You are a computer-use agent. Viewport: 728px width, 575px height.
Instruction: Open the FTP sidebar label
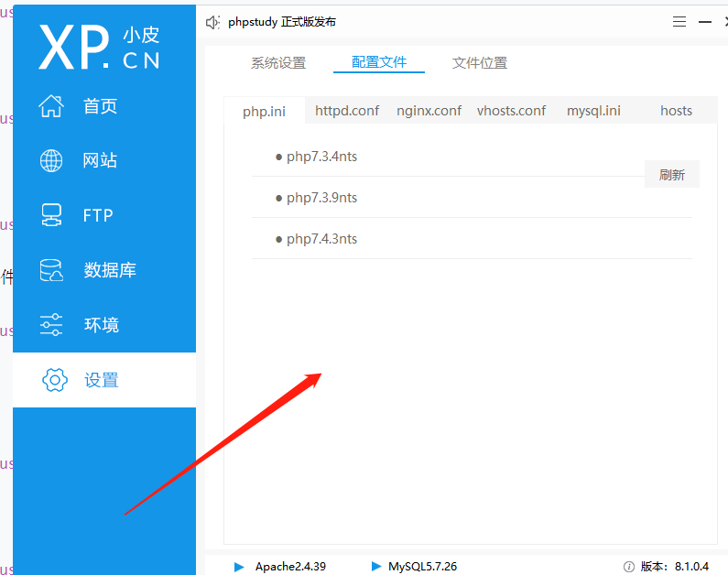click(x=98, y=215)
